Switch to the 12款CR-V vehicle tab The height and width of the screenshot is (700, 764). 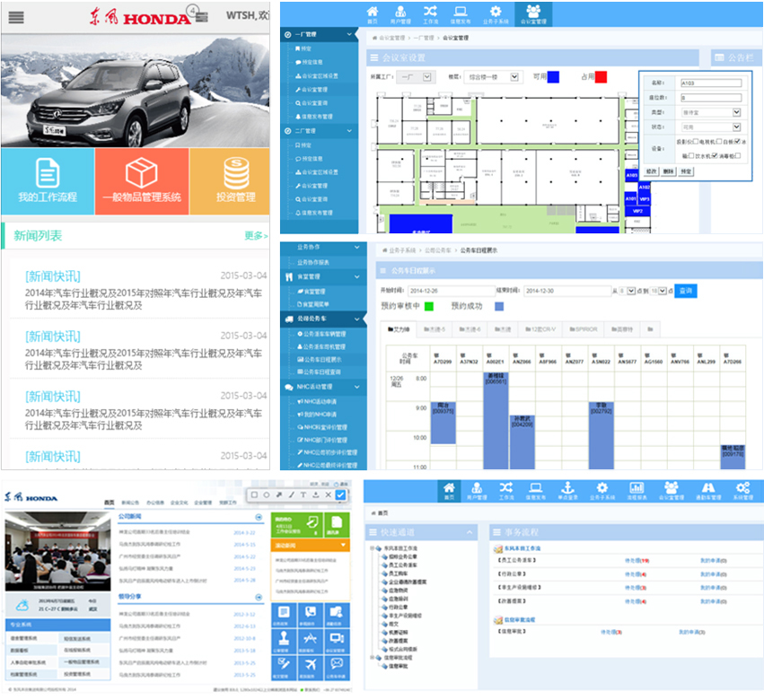tap(540, 329)
